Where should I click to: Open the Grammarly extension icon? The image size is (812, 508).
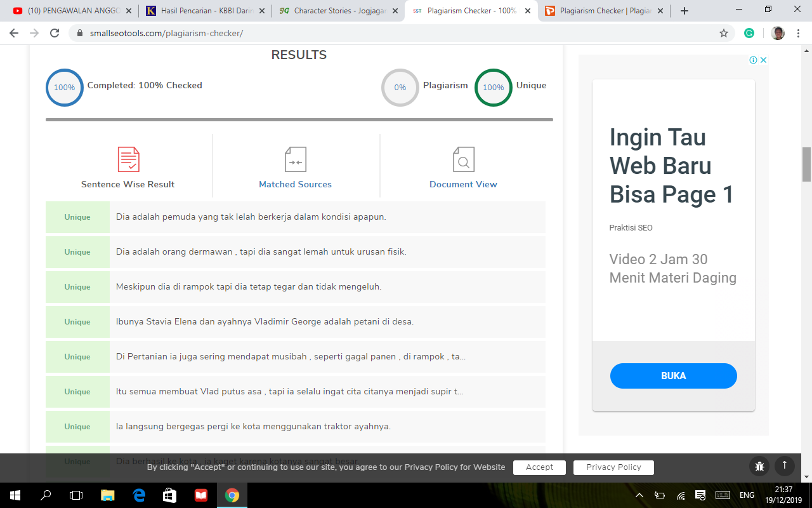point(749,33)
